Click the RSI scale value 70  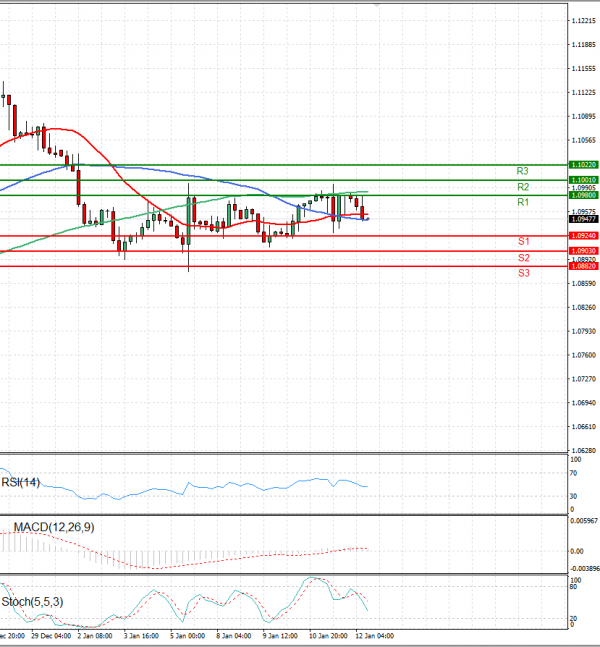coord(573,473)
